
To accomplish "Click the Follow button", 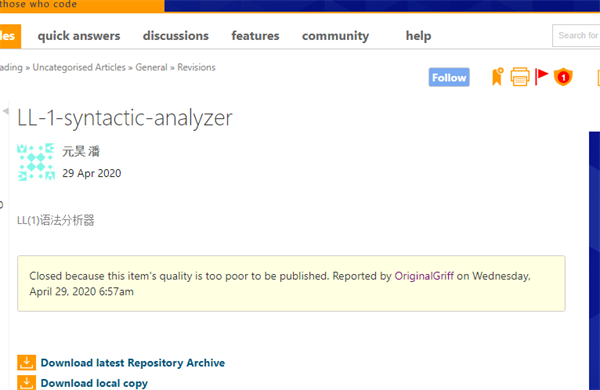I will 449,77.
